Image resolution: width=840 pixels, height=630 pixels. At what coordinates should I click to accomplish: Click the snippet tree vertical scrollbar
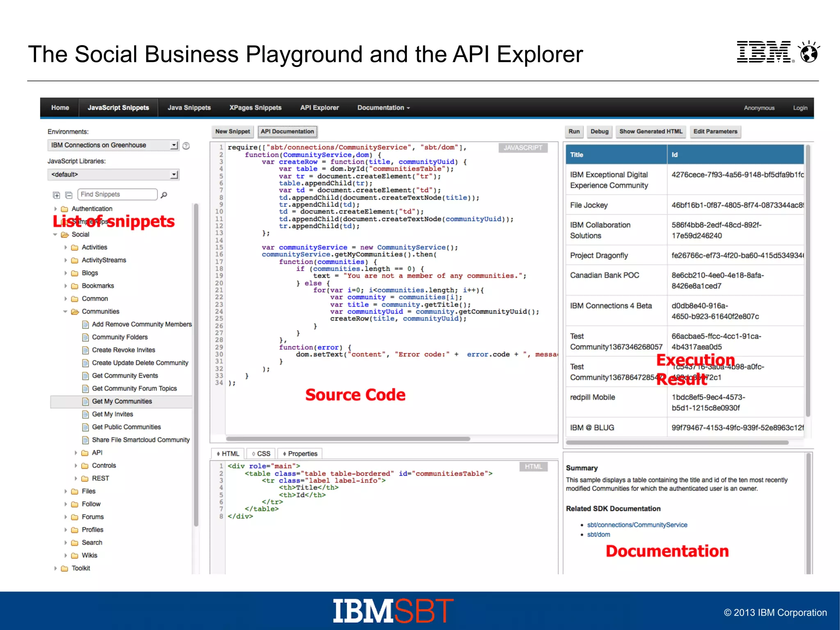[x=196, y=365]
